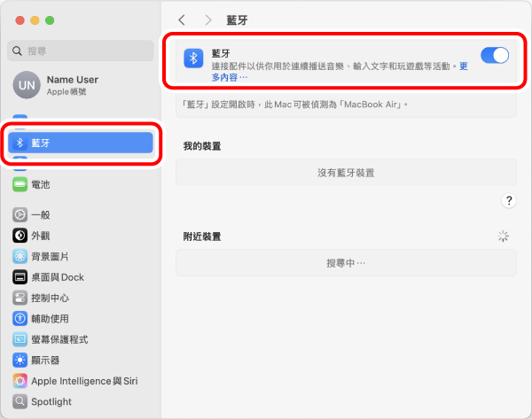Click the 輔助使用 accessibility icon
532x419 pixels.
(20, 319)
